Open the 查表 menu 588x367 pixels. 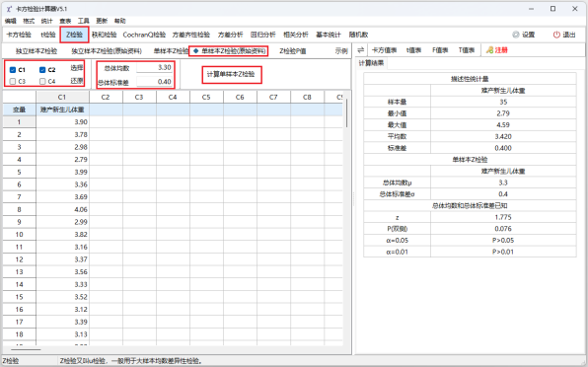[x=65, y=21]
